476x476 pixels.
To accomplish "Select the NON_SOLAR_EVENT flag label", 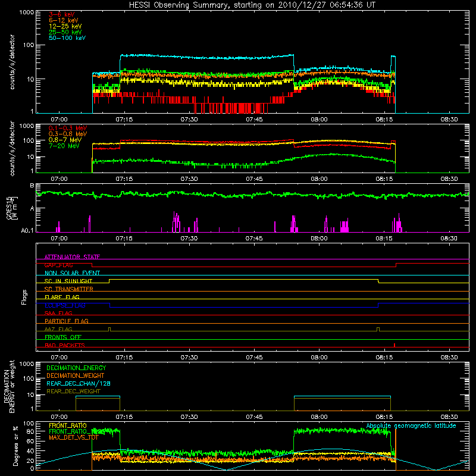I will point(72,273).
